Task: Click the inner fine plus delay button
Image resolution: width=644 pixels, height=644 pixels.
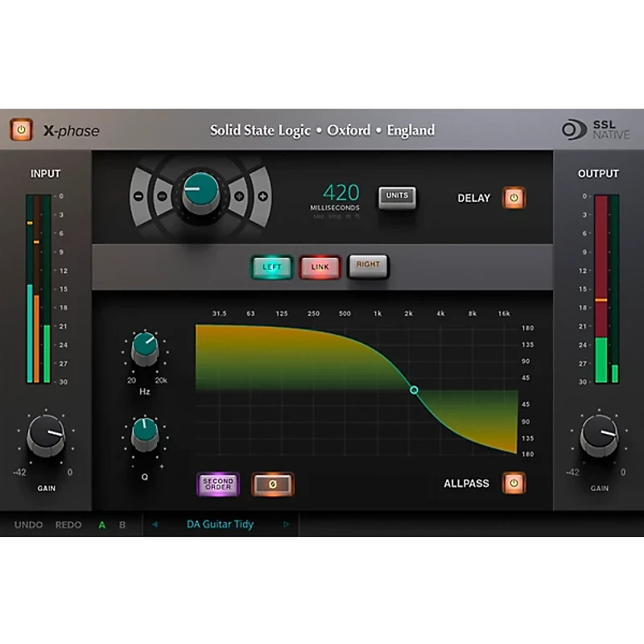Action: (x=239, y=196)
